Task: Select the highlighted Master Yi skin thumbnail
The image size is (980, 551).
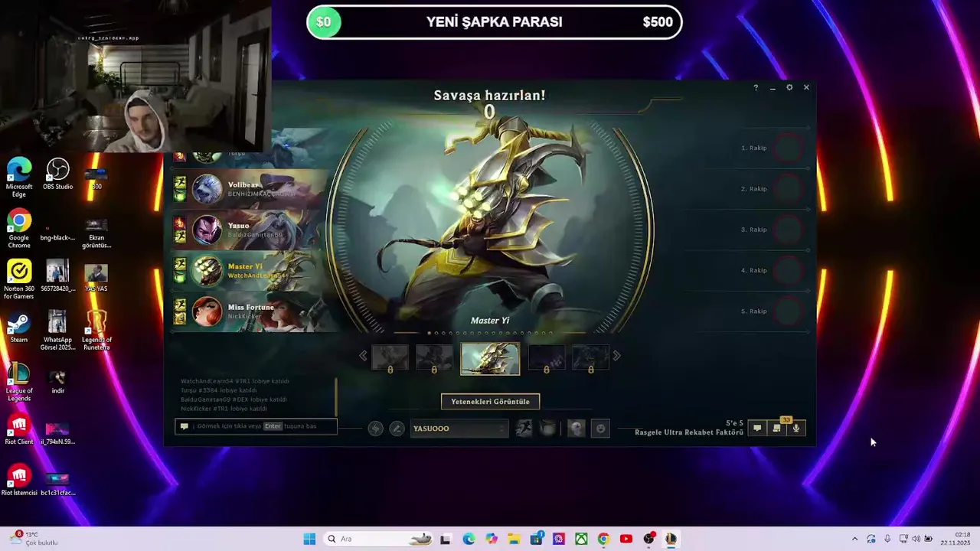Action: pos(490,358)
